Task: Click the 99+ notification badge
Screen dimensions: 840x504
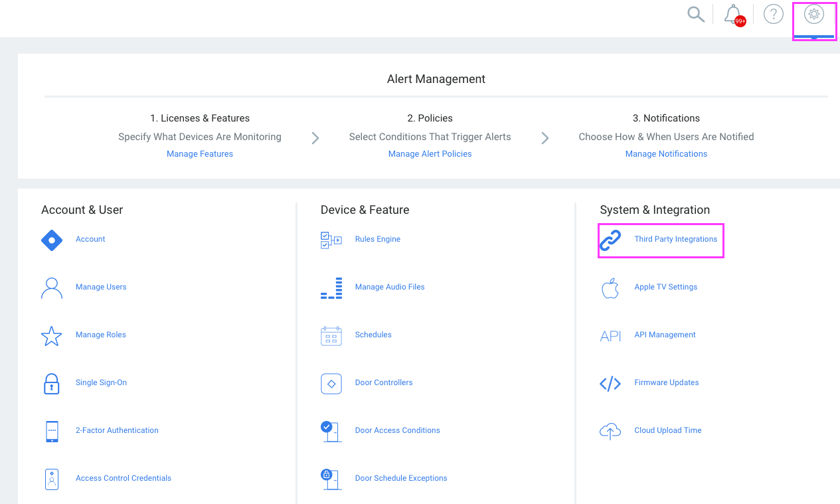Action: [739, 19]
